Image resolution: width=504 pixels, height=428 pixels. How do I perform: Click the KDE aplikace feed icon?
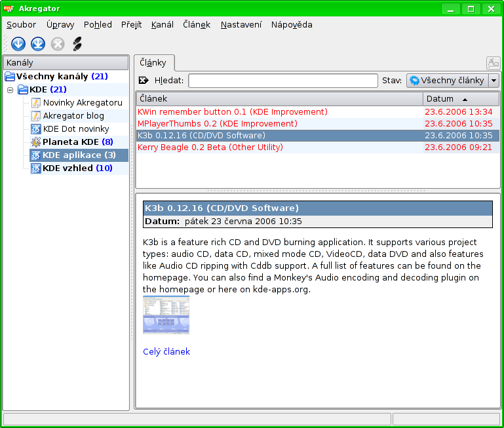pos(35,155)
